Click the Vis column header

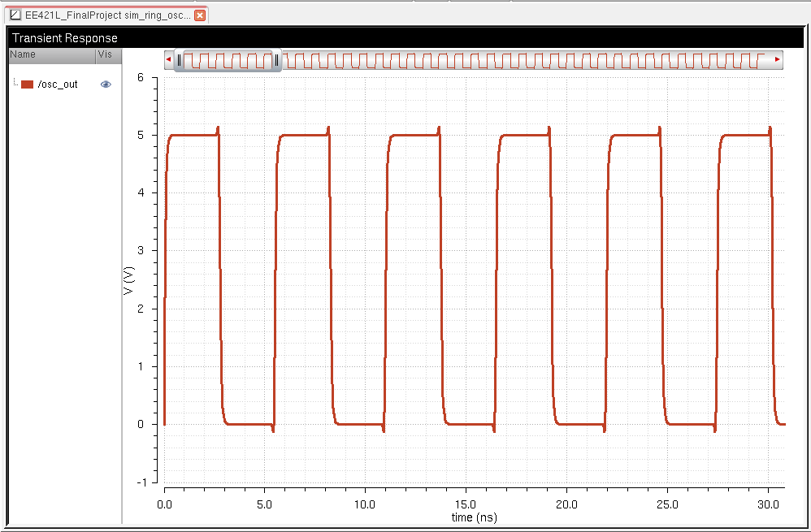tap(107, 54)
